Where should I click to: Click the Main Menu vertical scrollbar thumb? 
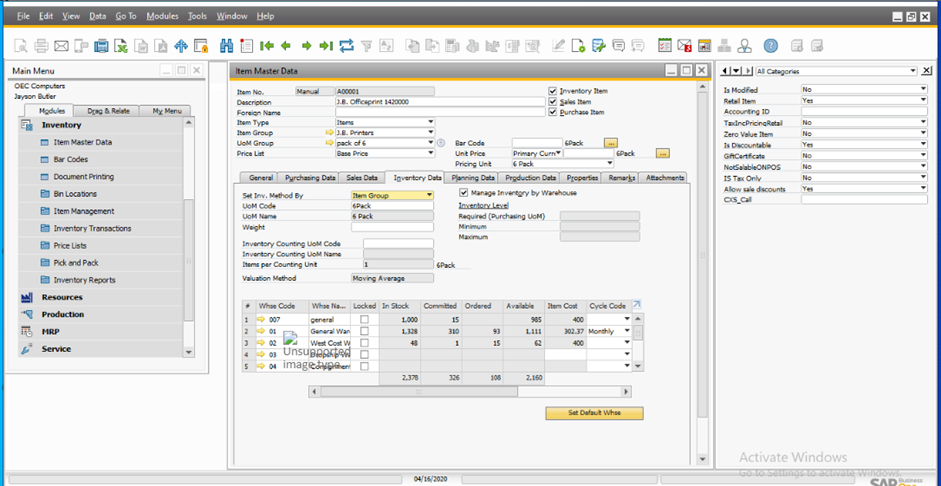[189, 260]
